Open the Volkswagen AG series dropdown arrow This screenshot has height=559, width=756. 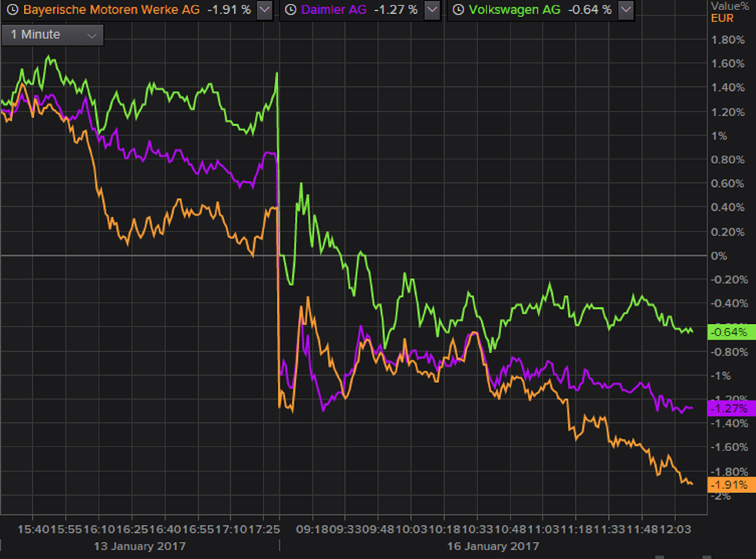[625, 10]
